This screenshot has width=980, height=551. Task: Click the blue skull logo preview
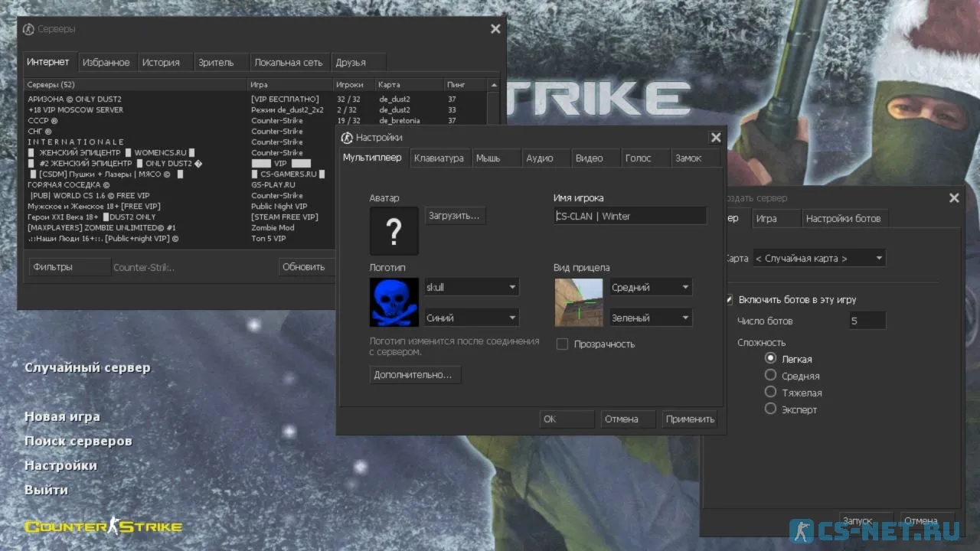click(x=394, y=302)
